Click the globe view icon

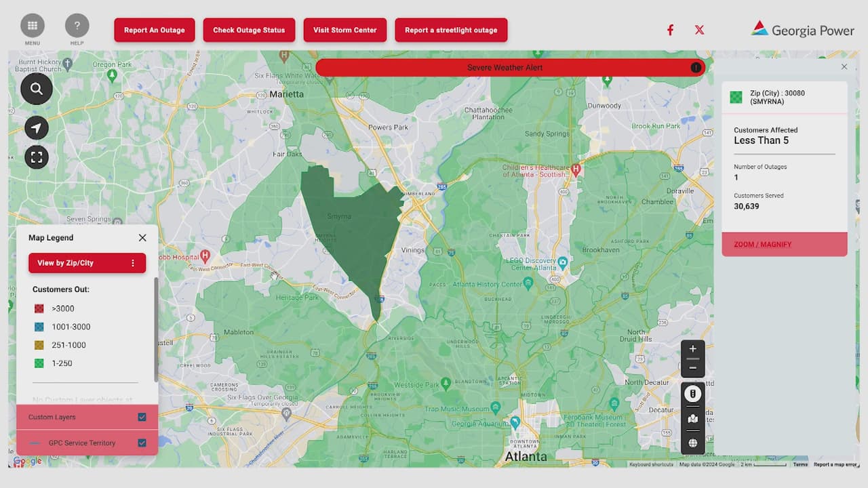tap(692, 443)
